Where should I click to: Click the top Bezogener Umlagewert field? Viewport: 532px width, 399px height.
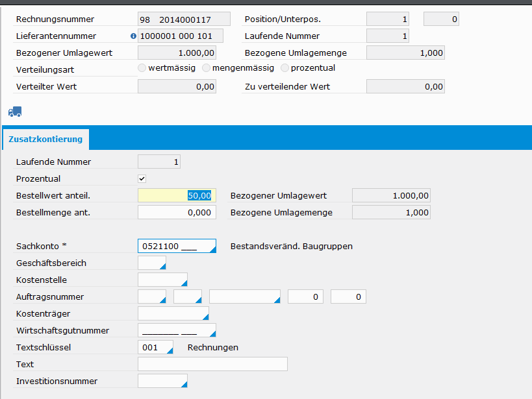(177, 53)
